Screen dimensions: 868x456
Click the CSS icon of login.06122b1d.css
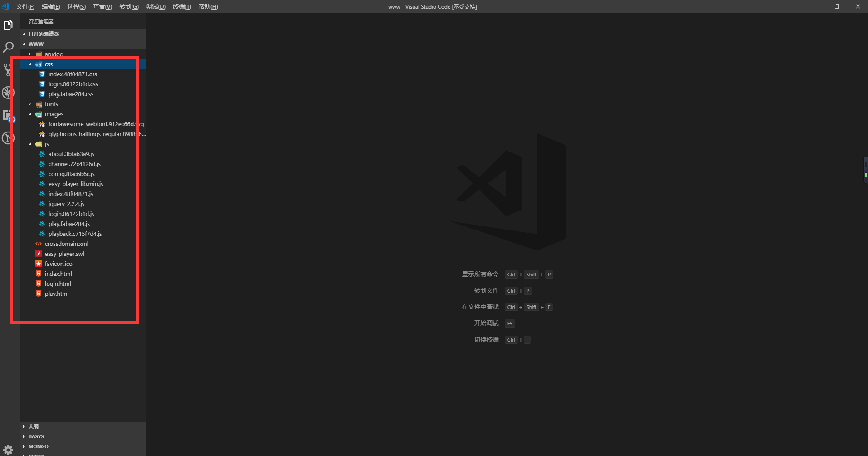click(42, 84)
